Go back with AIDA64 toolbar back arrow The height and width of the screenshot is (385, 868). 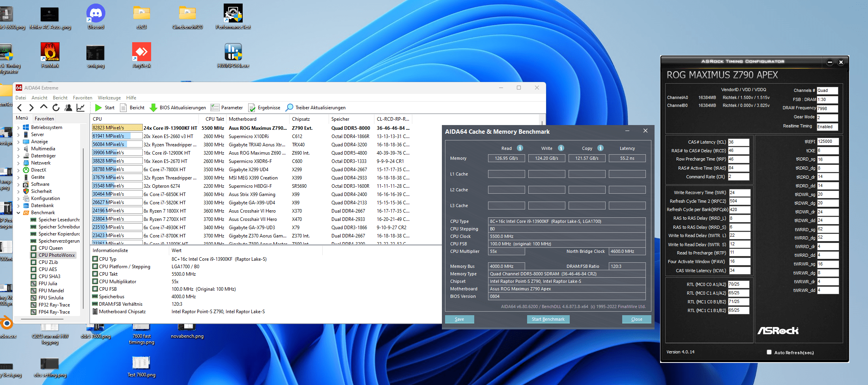click(x=20, y=108)
